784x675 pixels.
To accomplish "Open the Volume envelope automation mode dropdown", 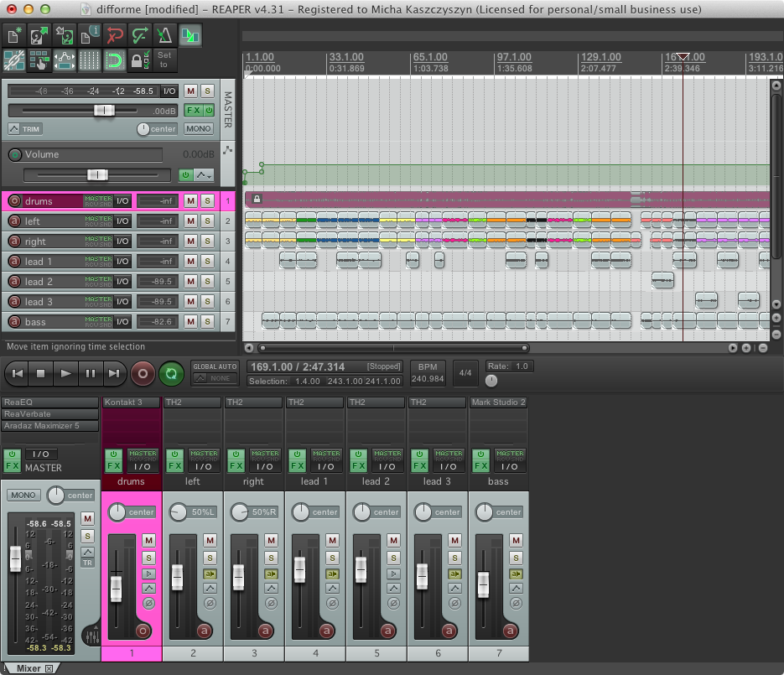I will (204, 175).
